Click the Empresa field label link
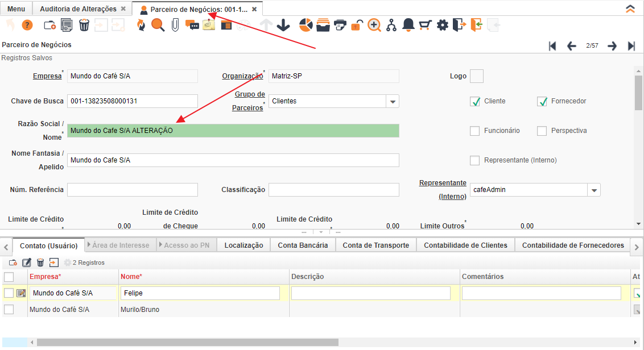This screenshot has width=644, height=350. (47, 76)
